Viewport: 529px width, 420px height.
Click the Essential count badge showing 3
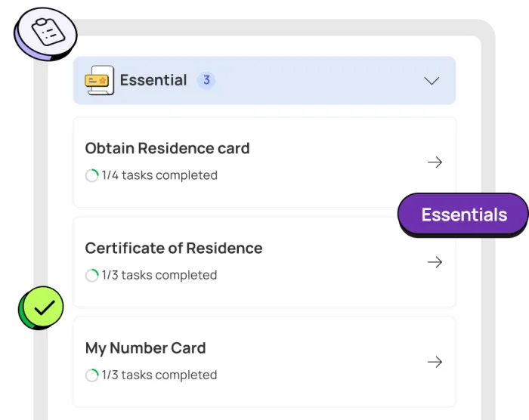click(x=206, y=80)
